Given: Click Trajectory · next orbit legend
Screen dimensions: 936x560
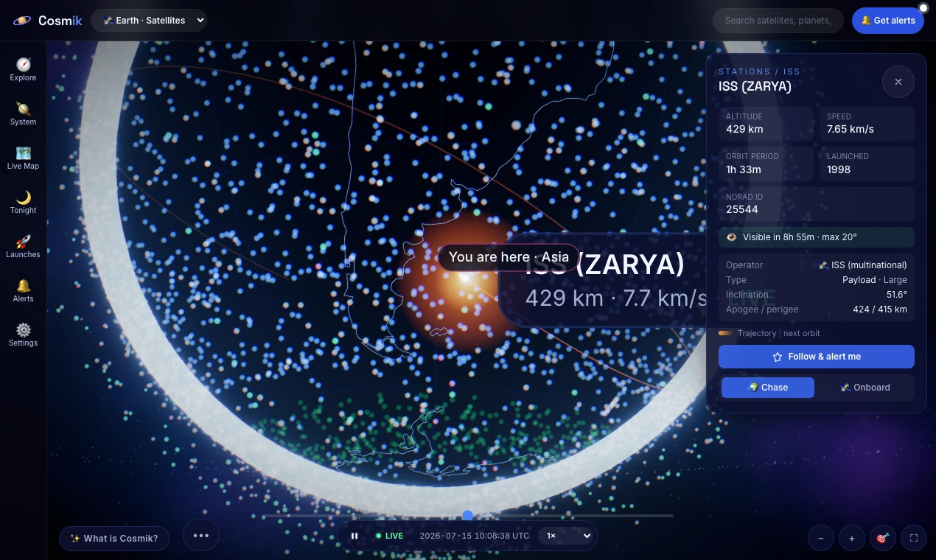Looking at the screenshot, I should coord(769,333).
